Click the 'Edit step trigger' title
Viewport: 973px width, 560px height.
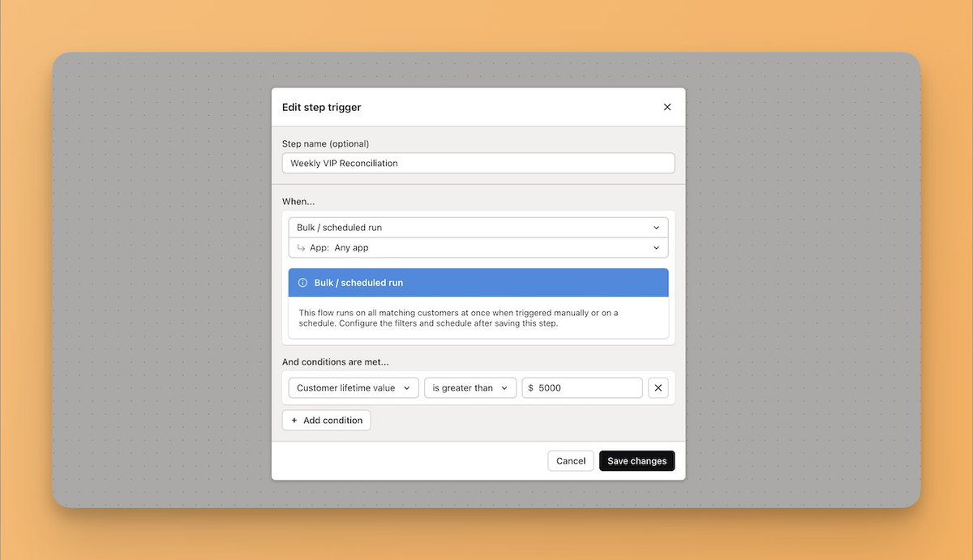click(321, 107)
